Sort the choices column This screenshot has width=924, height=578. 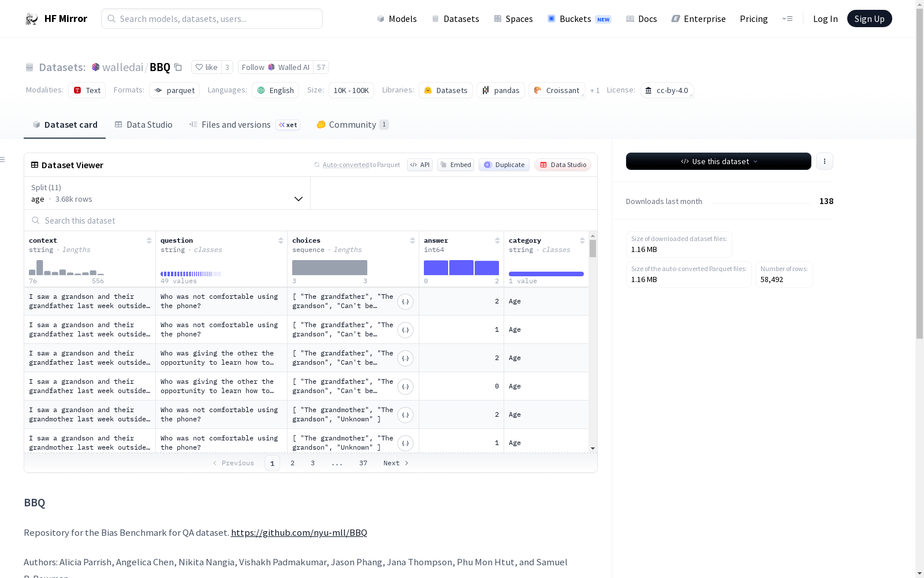point(412,240)
